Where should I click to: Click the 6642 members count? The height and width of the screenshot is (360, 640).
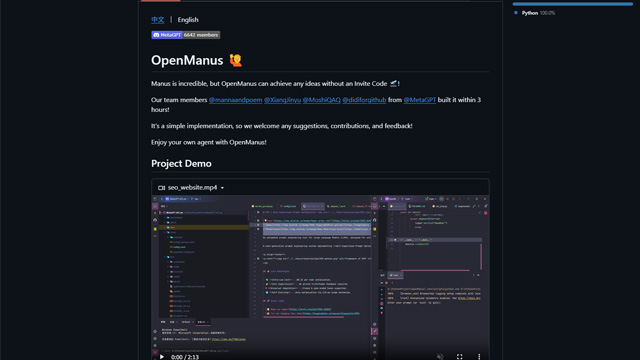pyautogui.click(x=201, y=35)
